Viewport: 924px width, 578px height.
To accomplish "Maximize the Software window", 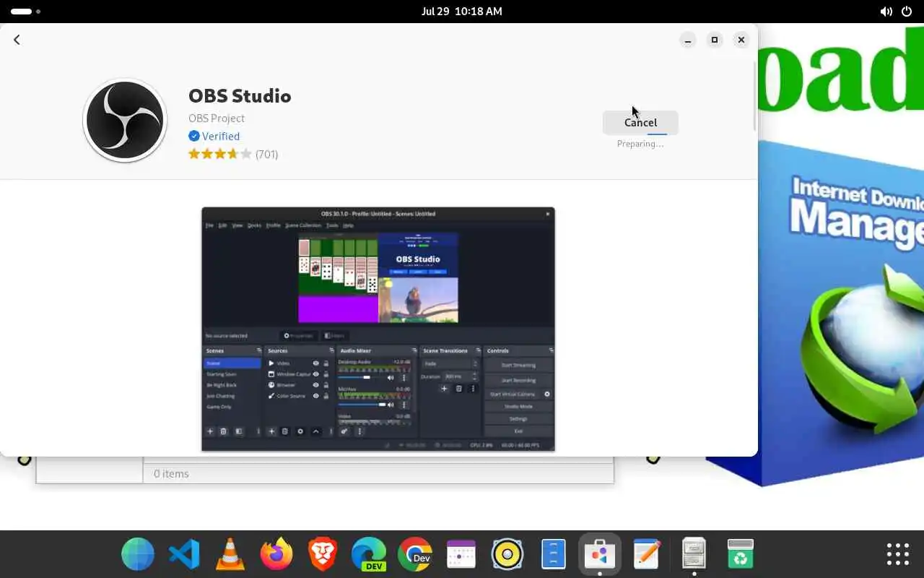I will tap(715, 40).
